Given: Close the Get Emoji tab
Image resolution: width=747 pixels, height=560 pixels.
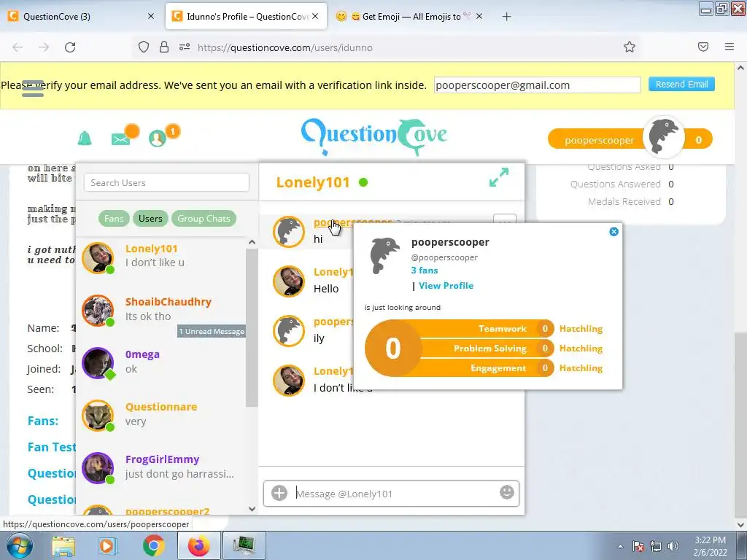Looking at the screenshot, I should [x=479, y=16].
